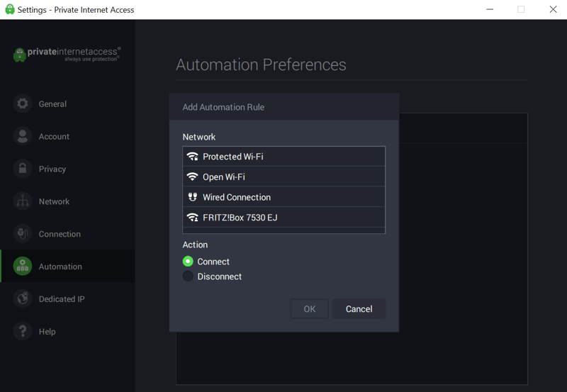Pick Protected Wi-Fi in network list
The image size is (567, 392).
pyautogui.click(x=284, y=157)
